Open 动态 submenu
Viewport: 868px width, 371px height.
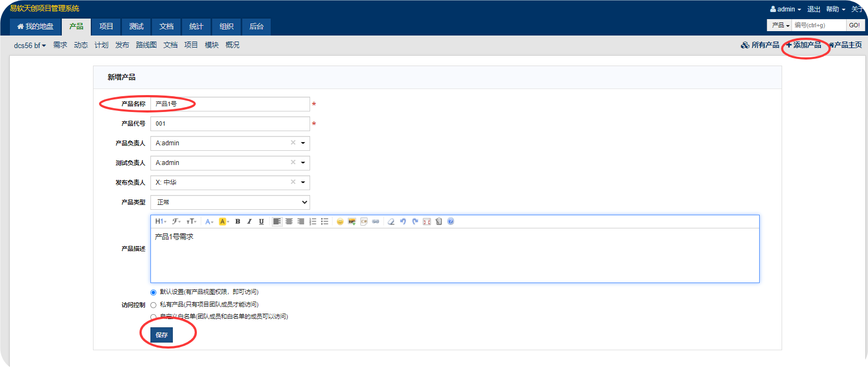click(81, 45)
